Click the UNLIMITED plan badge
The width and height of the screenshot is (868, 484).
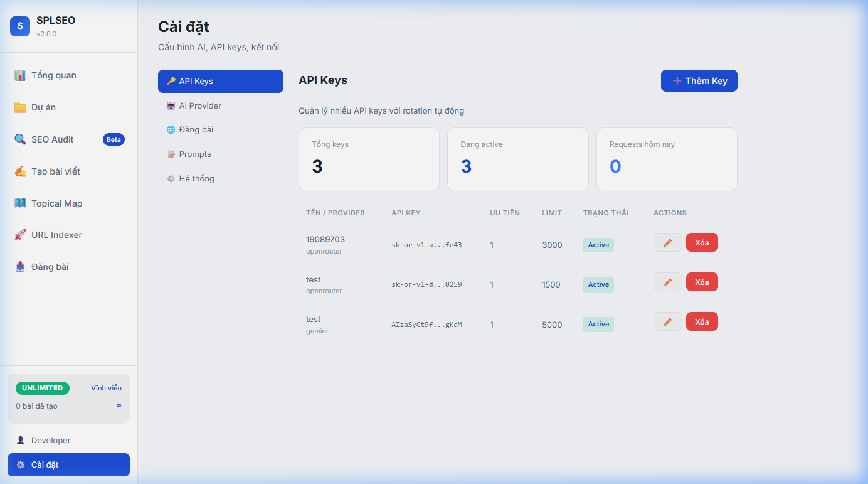coord(43,388)
